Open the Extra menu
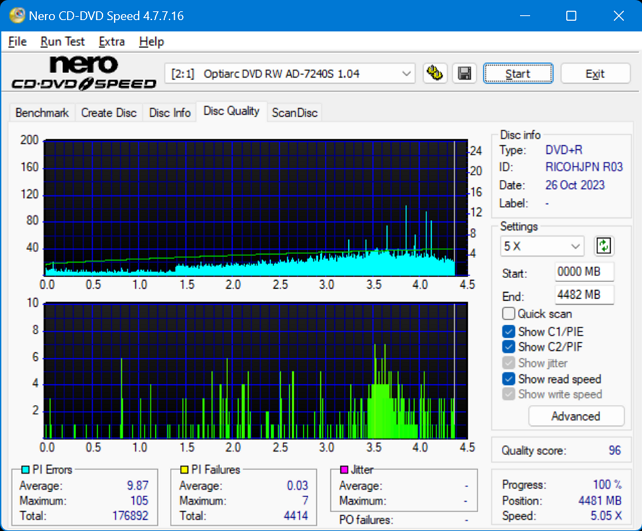The height and width of the screenshot is (531, 642). 111,42
